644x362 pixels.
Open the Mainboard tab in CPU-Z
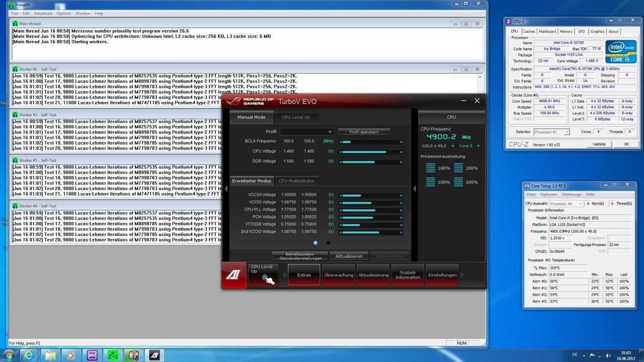pos(548,31)
